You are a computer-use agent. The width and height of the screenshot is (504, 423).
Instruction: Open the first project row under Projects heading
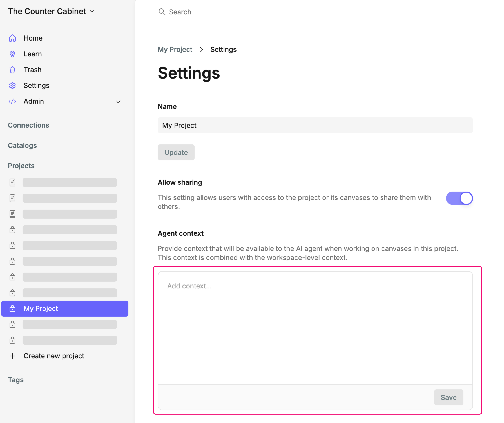pyautogui.click(x=65, y=182)
